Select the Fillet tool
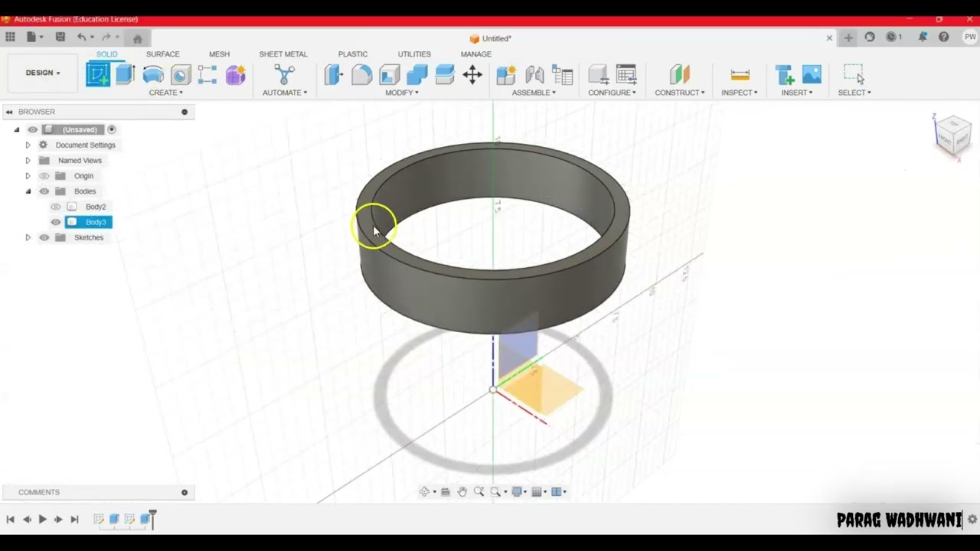 [361, 74]
